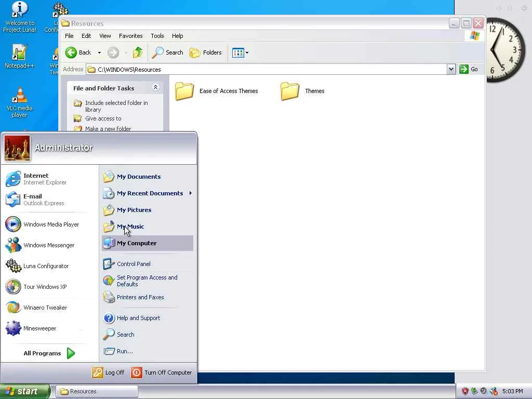The height and width of the screenshot is (399, 532).
Task: Click the Make a new folder link
Action: pos(102,129)
